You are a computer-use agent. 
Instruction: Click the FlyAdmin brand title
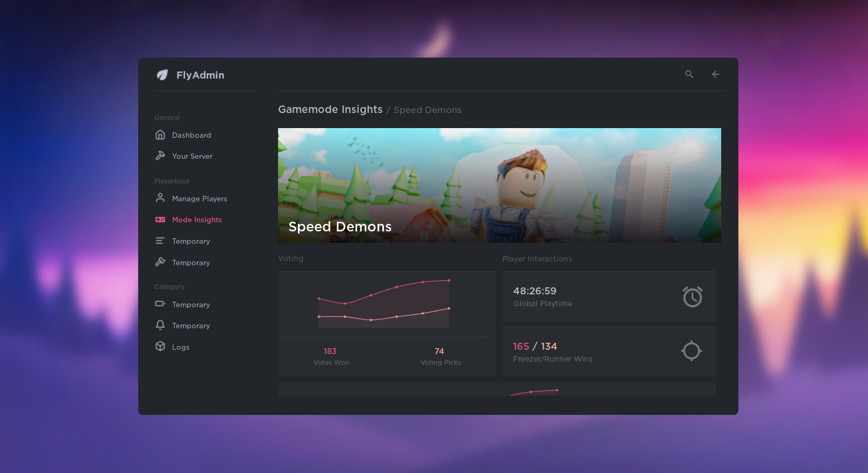tap(200, 75)
